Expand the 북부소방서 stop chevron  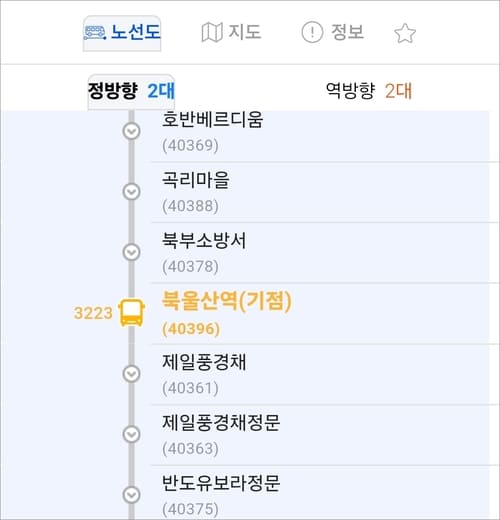click(x=132, y=252)
